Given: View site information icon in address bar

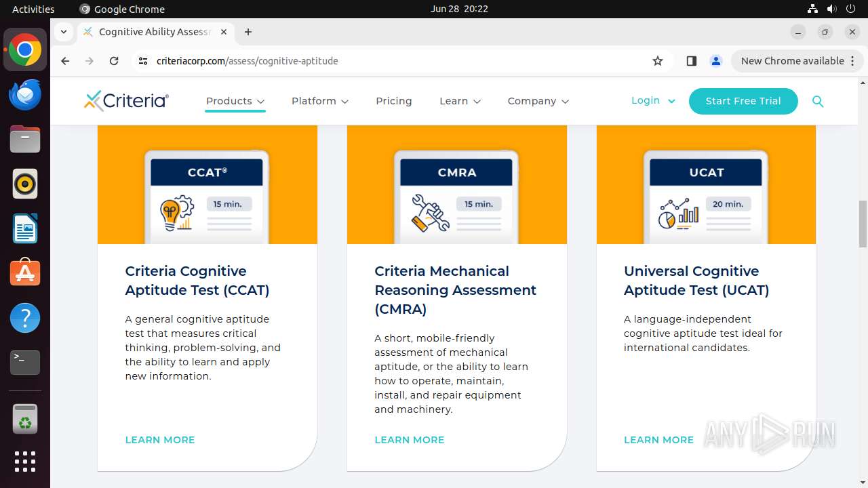Looking at the screenshot, I should 142,61.
